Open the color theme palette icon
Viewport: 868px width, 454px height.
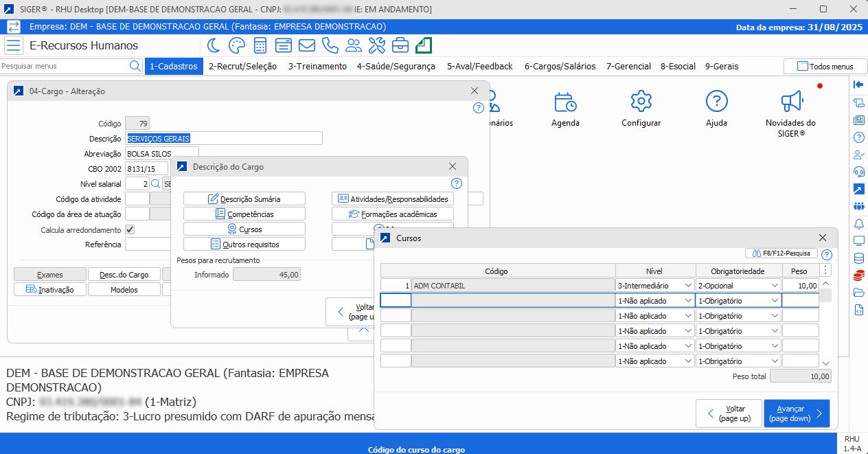(x=236, y=45)
